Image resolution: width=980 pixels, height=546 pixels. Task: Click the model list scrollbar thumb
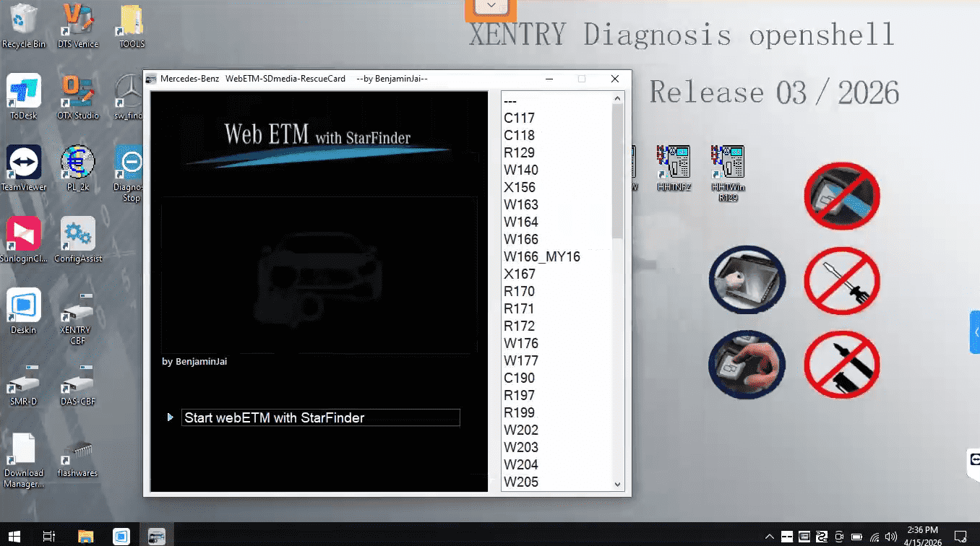coord(617,171)
